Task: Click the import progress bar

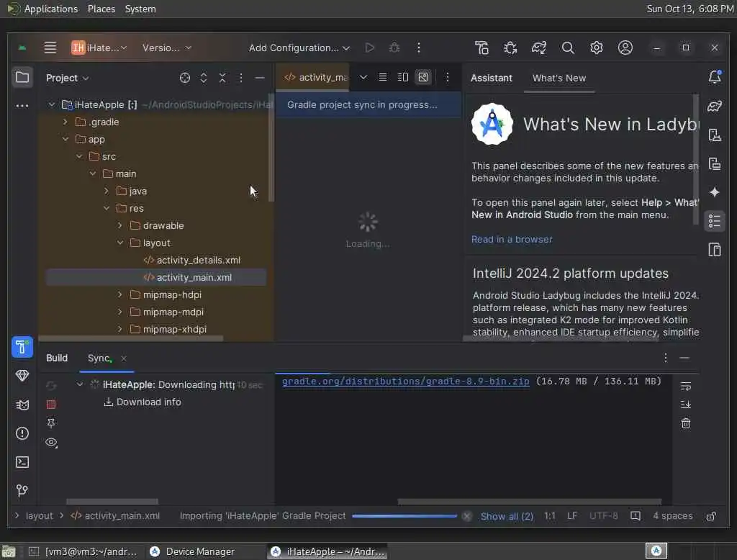Action: pyautogui.click(x=404, y=516)
